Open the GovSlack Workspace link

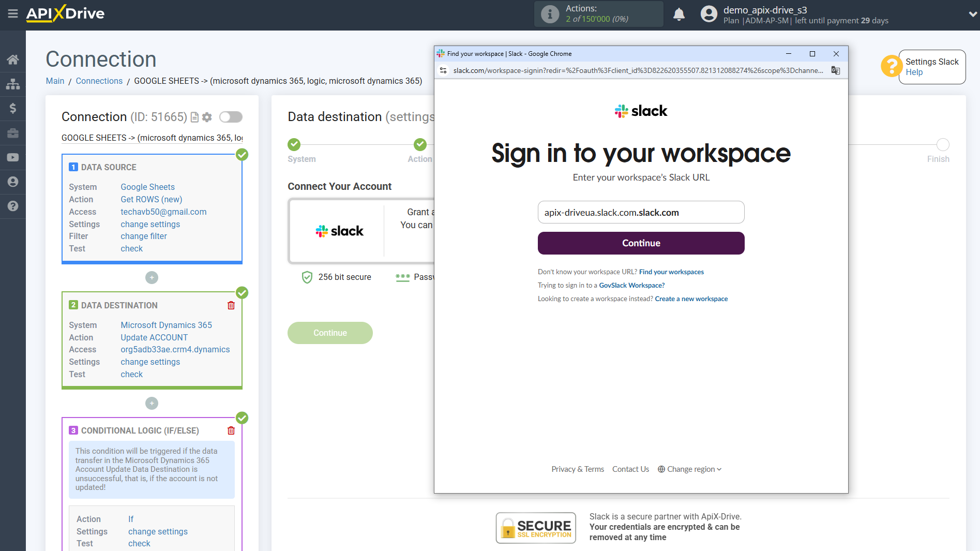631,285
